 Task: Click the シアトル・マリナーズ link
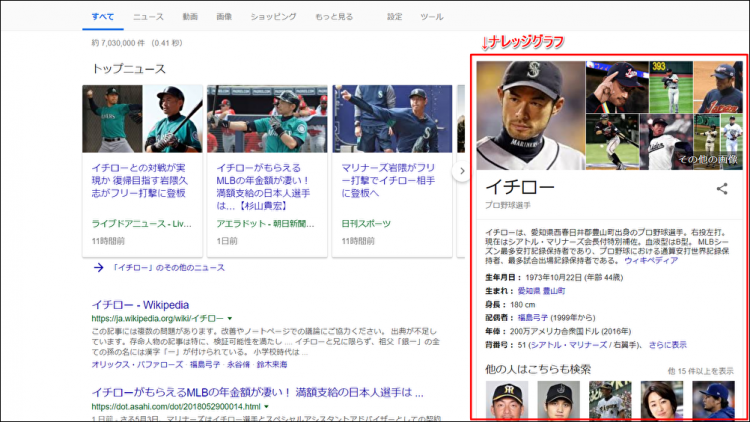pyautogui.click(x=569, y=345)
